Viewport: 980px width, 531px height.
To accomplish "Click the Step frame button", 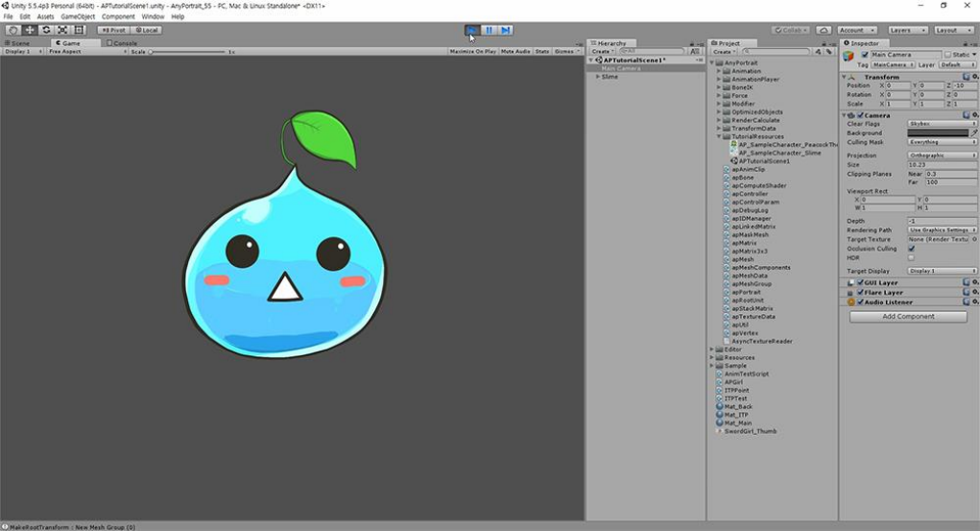I will [506, 30].
